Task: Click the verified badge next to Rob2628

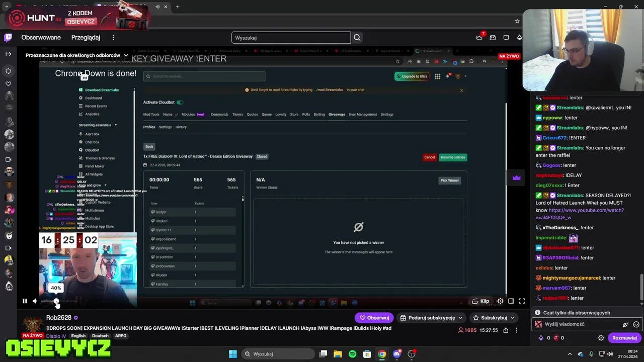Action: pos(76,318)
